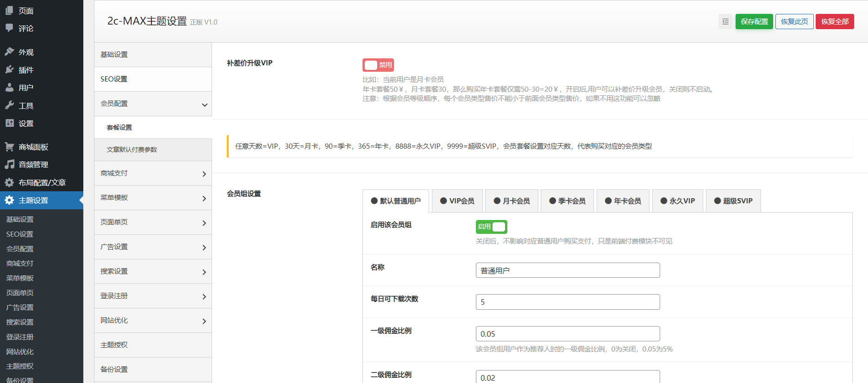Click the 商城面板 shopping cart icon
The width and height of the screenshot is (868, 383).
tap(9, 146)
